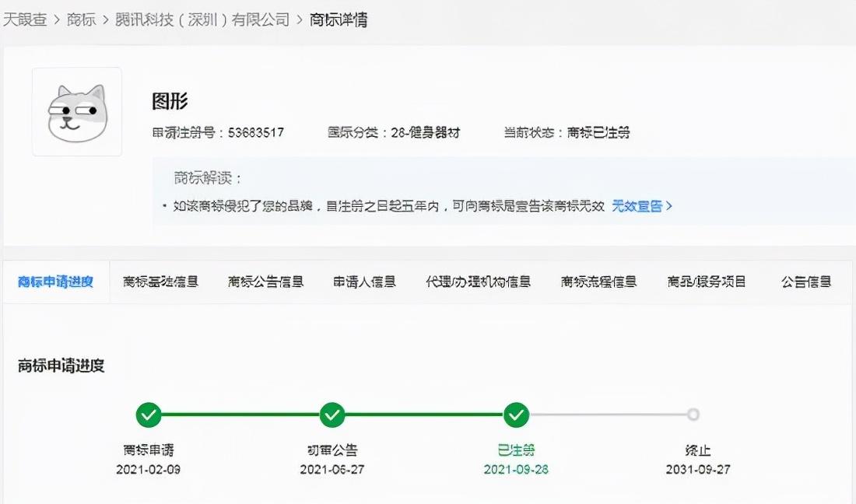The width and height of the screenshot is (856, 504).
Task: Click the arrow icon after 无效宣告
Action: click(x=671, y=206)
